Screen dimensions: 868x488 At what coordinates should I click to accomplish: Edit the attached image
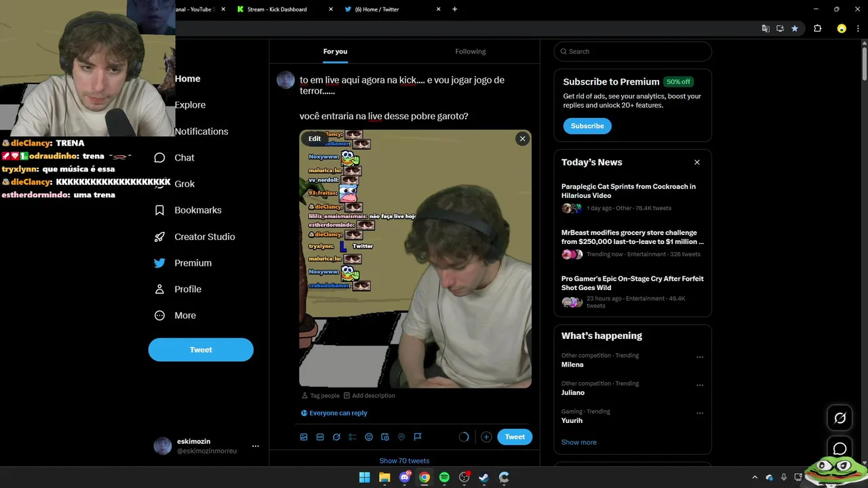coord(315,138)
